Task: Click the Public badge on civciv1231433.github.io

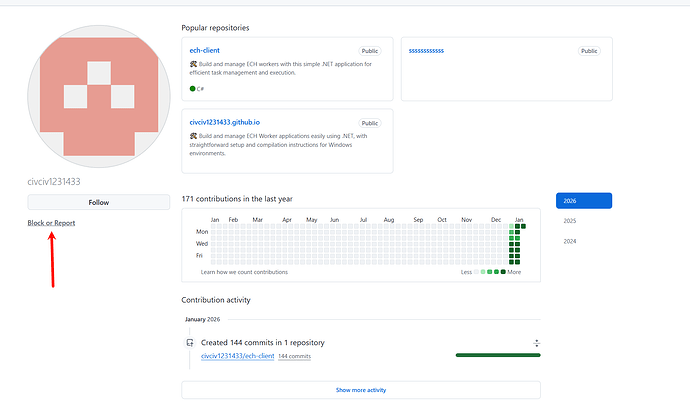Action: coord(370,123)
